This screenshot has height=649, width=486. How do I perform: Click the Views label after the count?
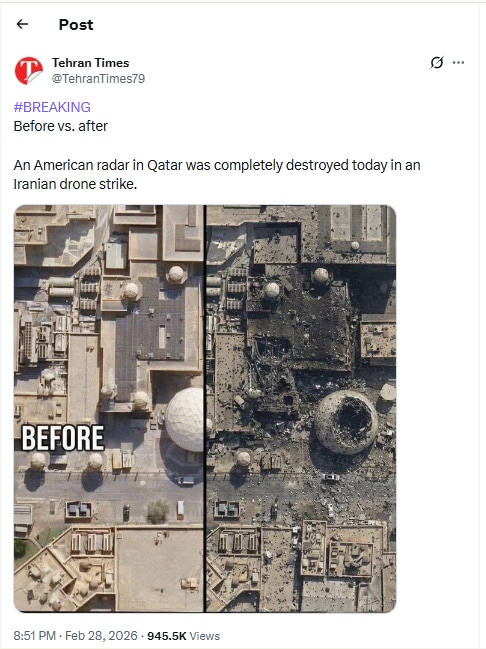point(205,636)
